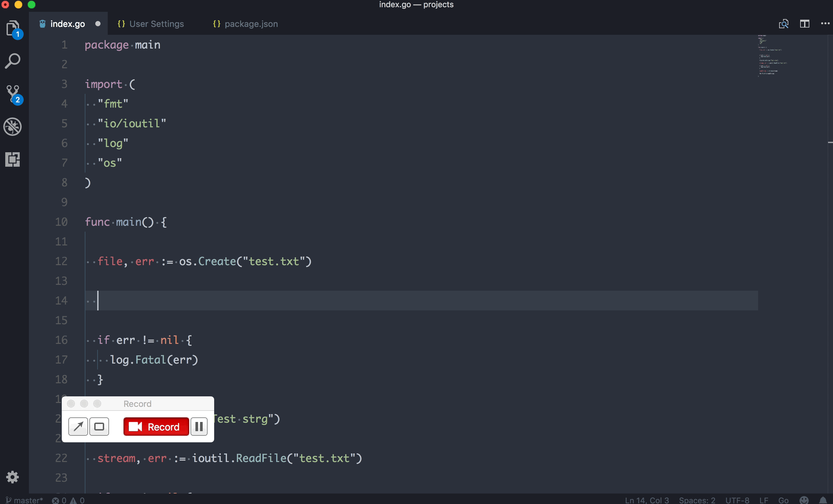
Task: Open the more actions ellipsis menu
Action: point(825,24)
